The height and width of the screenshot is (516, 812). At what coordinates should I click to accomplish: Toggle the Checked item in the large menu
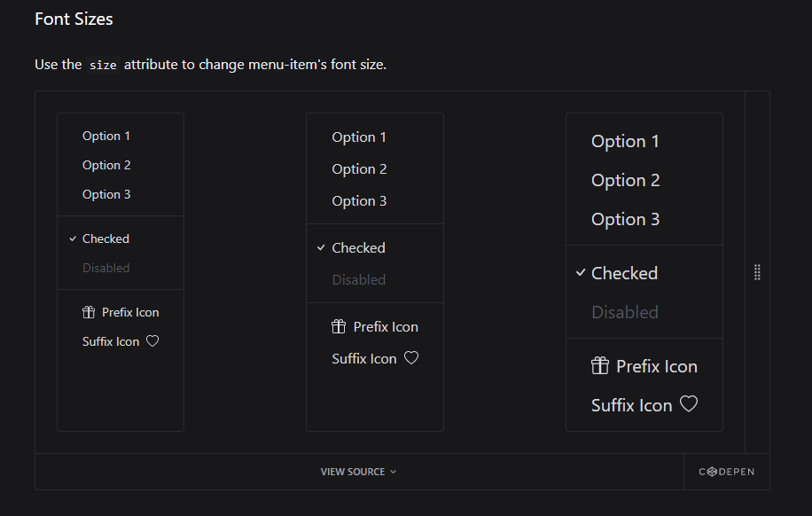pos(624,272)
